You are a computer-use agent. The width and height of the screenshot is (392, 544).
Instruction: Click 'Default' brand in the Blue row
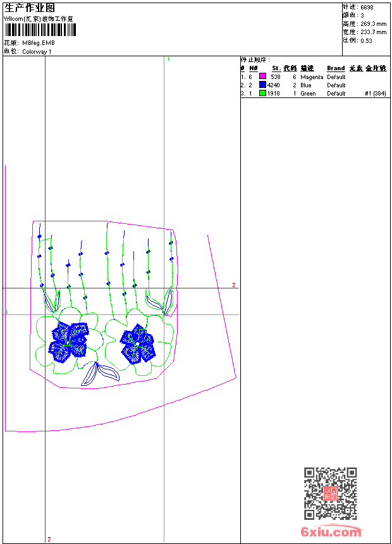point(336,85)
